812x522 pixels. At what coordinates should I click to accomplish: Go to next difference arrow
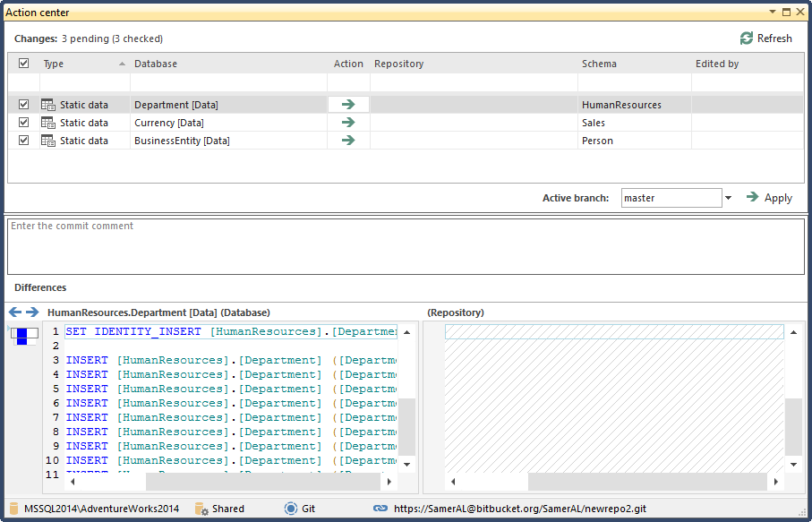pyautogui.click(x=32, y=312)
